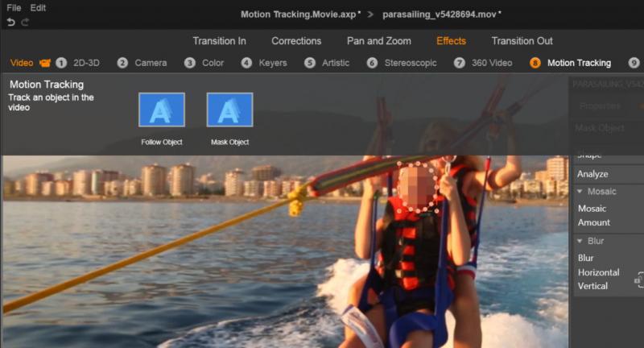Click the Video label
The width and height of the screenshot is (644, 348).
tap(22, 63)
